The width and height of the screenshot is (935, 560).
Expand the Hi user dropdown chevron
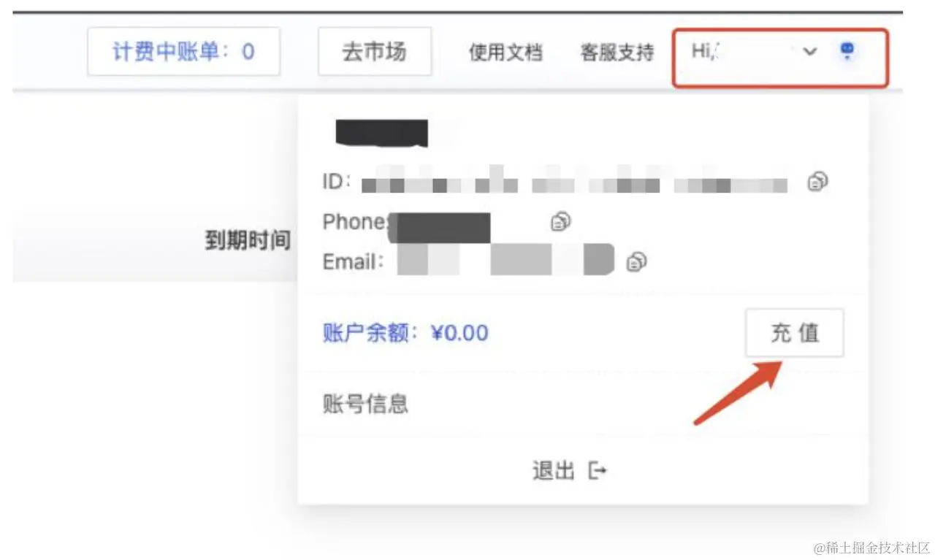(809, 52)
